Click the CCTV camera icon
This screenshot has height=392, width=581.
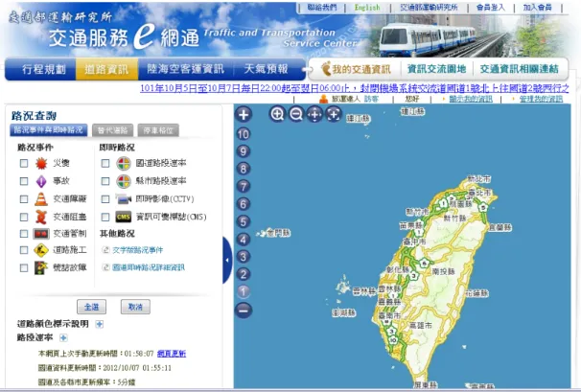(x=124, y=199)
